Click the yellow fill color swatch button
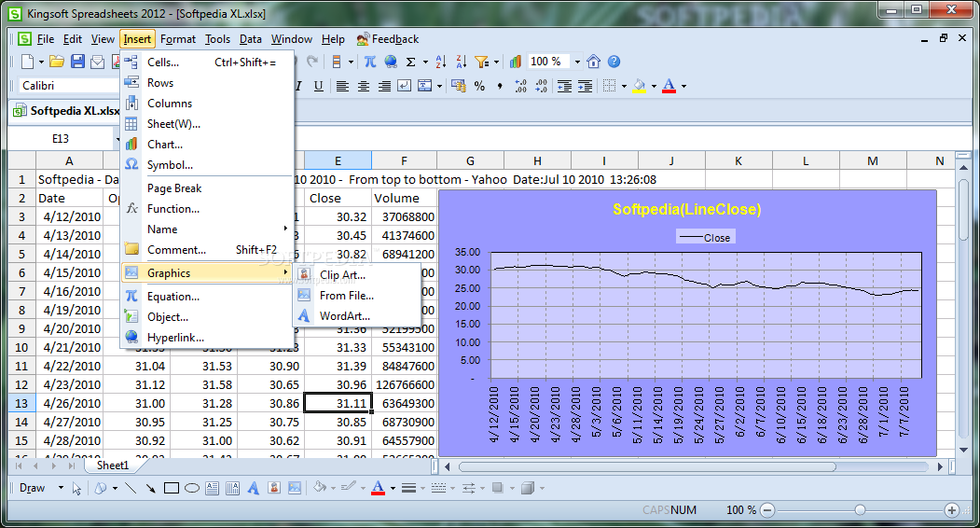The image size is (980, 528). tap(640, 86)
